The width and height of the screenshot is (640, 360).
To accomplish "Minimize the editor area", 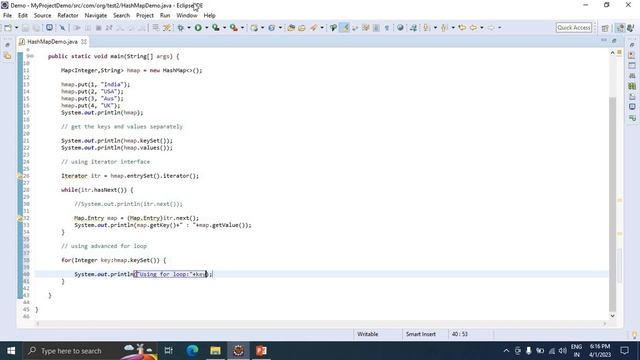I will (x=604, y=40).
